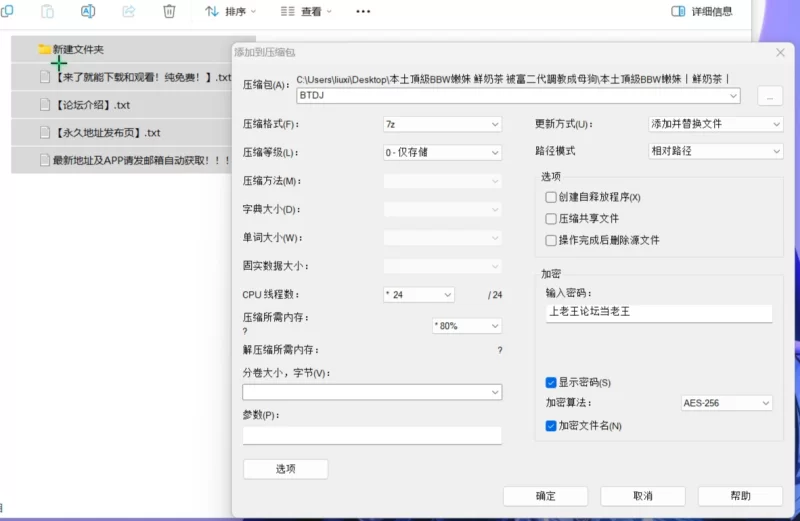Toggle the 显示密码 checkbox
800x521 pixels.
(551, 382)
